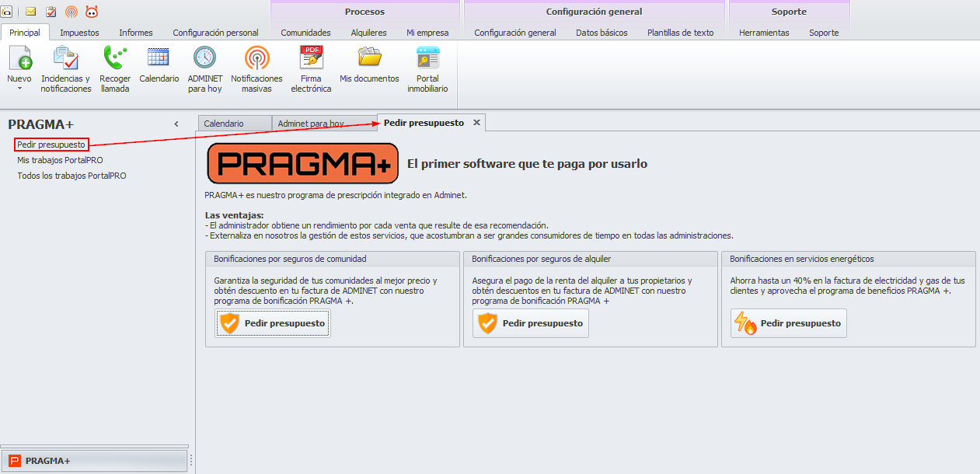Open Notificaciones masivas
The height and width of the screenshot is (474, 980).
click(x=256, y=68)
